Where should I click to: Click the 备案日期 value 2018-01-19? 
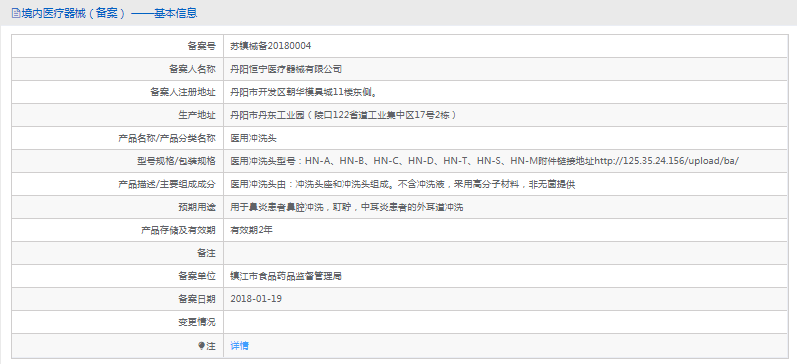click(256, 299)
